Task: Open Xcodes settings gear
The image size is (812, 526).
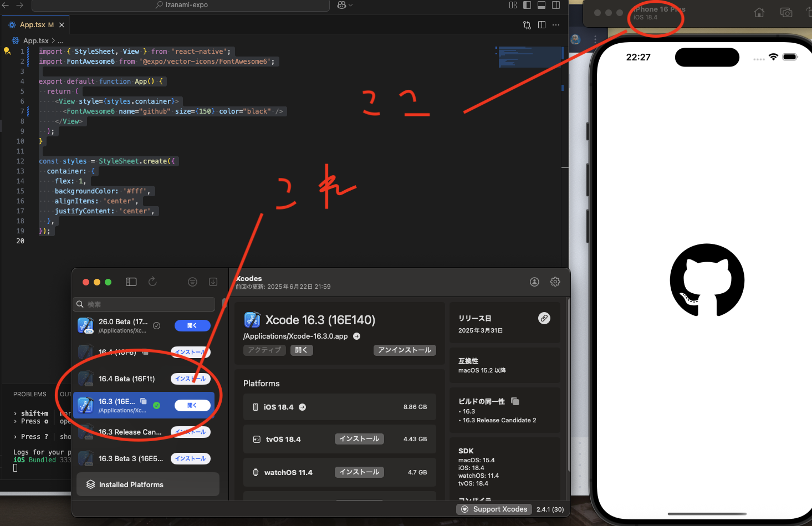Action: [x=555, y=282]
